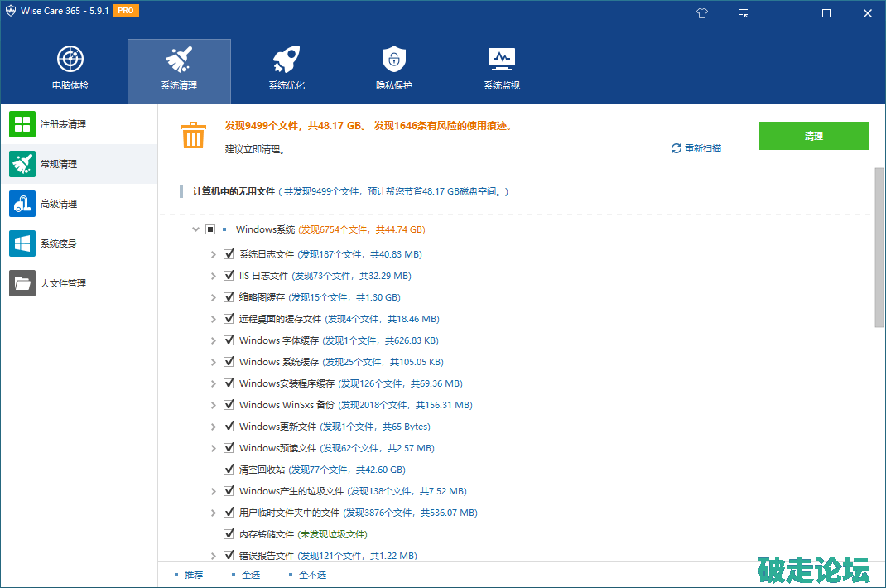
Task: Click the green 清理 button
Action: 813,136
